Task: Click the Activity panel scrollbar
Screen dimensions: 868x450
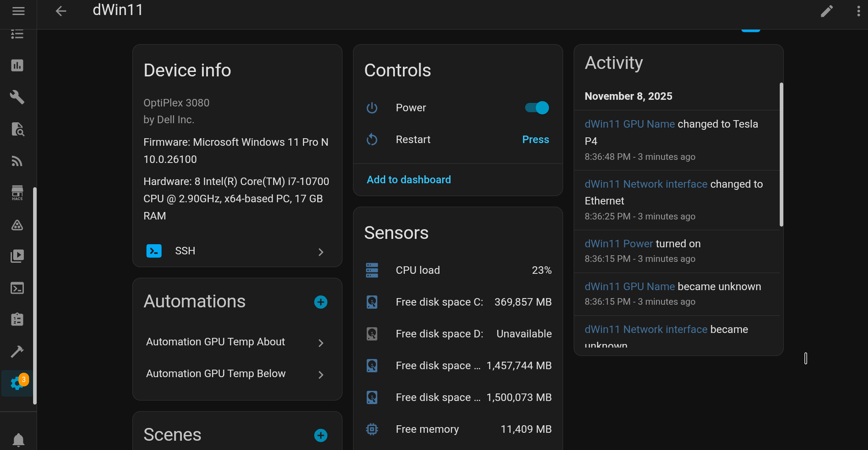Action: point(781,155)
